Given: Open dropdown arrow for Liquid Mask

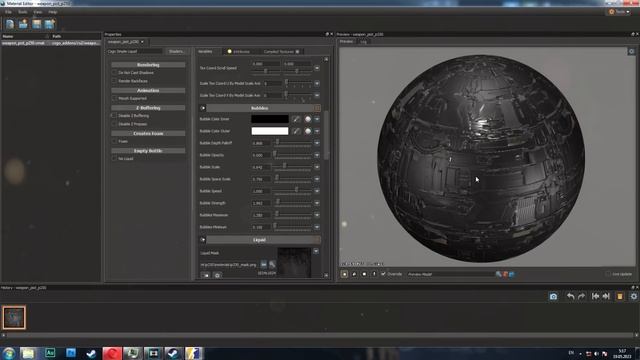Looking at the screenshot, I should click(x=316, y=251).
